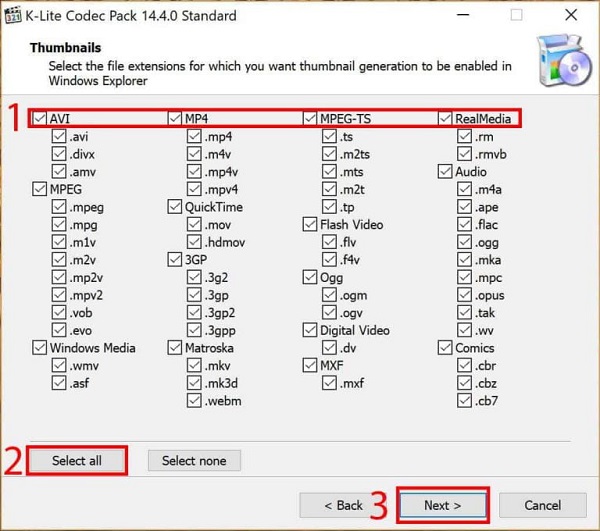Toggle the .m2ts checkbox

[329, 154]
